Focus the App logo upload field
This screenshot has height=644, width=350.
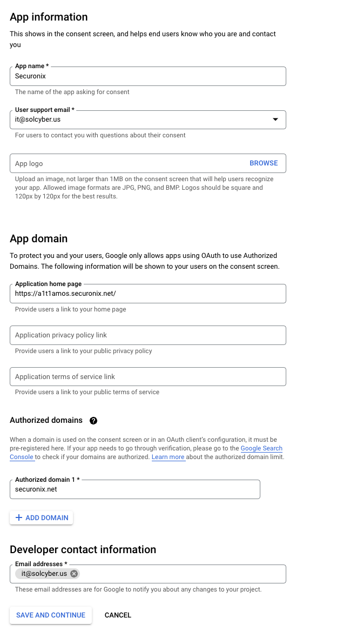pos(124,163)
